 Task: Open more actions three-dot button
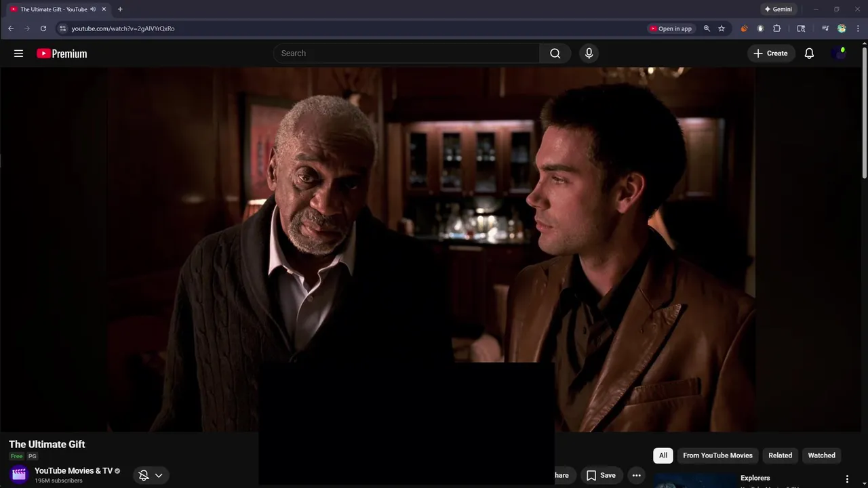pos(636,475)
